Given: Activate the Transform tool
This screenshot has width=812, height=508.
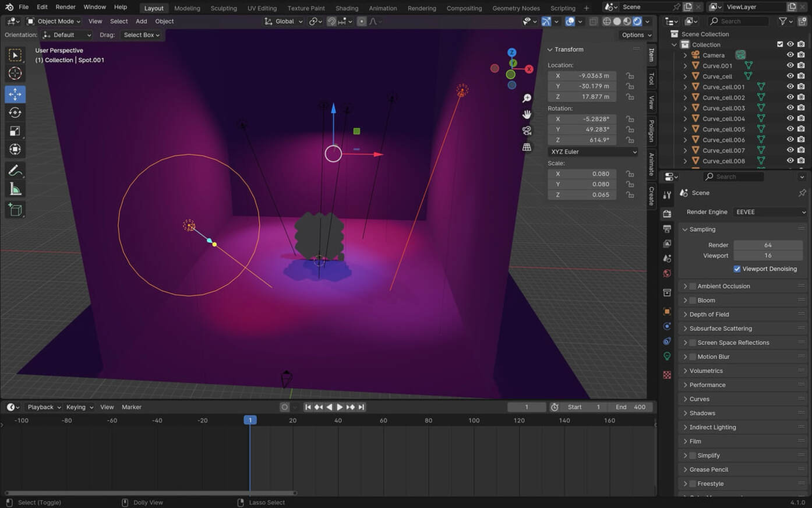Looking at the screenshot, I should [x=15, y=150].
